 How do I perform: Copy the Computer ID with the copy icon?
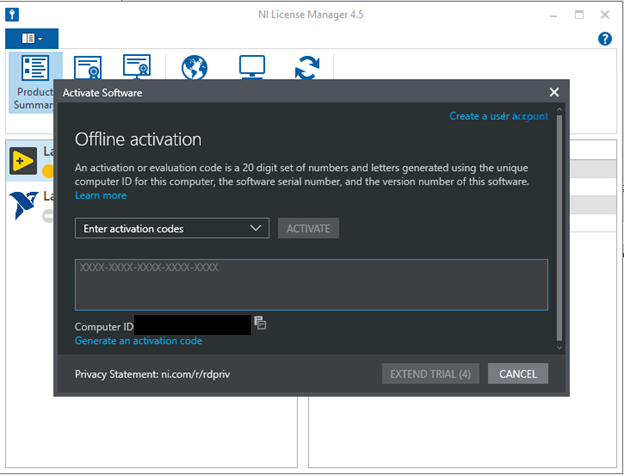(260, 323)
